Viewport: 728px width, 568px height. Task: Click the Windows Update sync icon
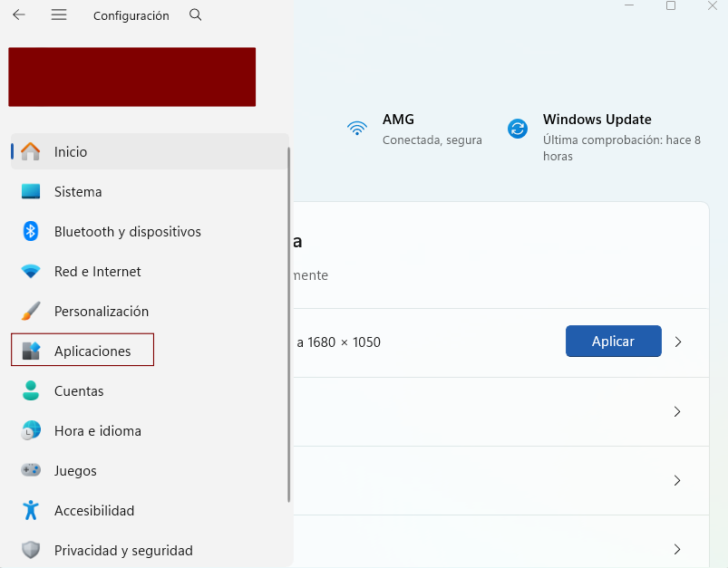[x=518, y=130]
